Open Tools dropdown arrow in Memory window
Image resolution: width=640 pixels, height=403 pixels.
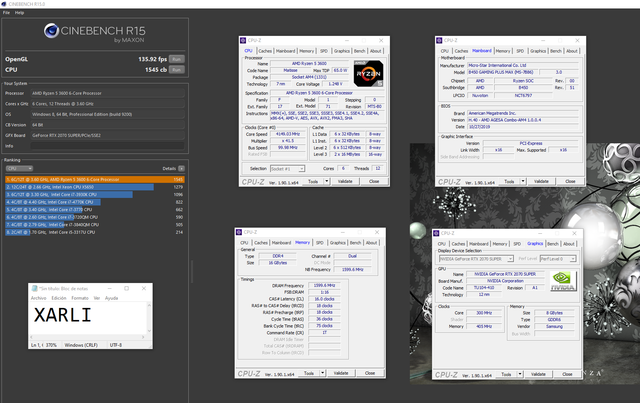(322, 373)
